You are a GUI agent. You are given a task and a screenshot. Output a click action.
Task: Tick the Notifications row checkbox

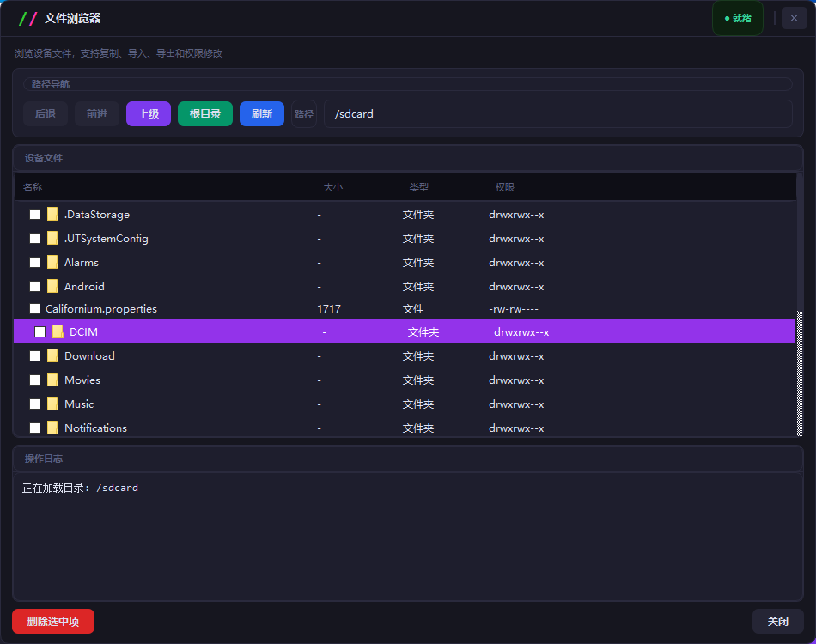[x=35, y=428]
